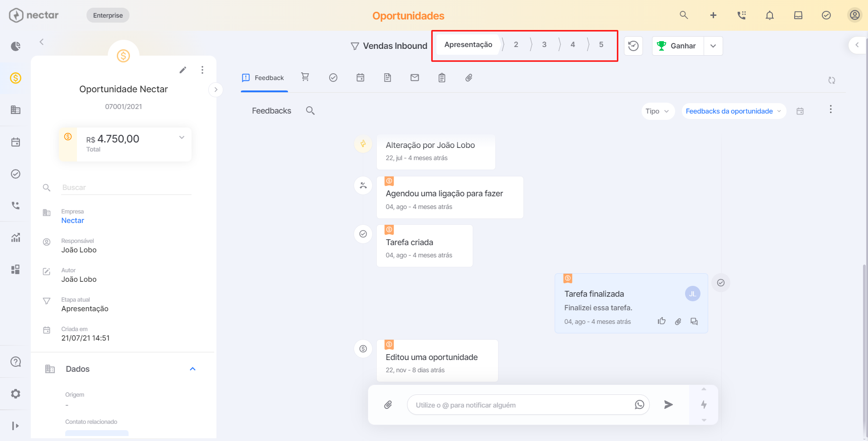Viewport: 868px width, 441px height.
Task: Open dashboard pie chart sidebar icon
Action: point(15,46)
